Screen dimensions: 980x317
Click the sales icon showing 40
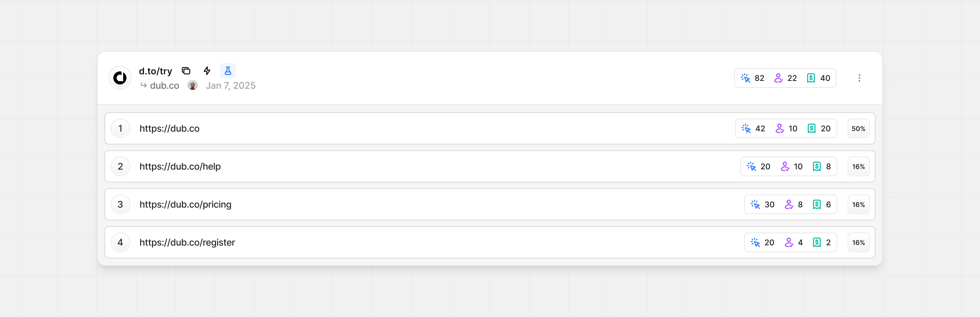(811, 78)
